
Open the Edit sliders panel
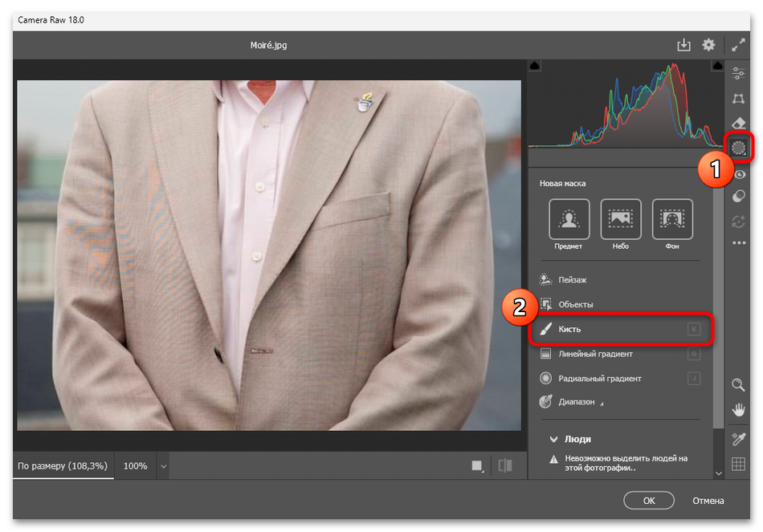pyautogui.click(x=738, y=74)
